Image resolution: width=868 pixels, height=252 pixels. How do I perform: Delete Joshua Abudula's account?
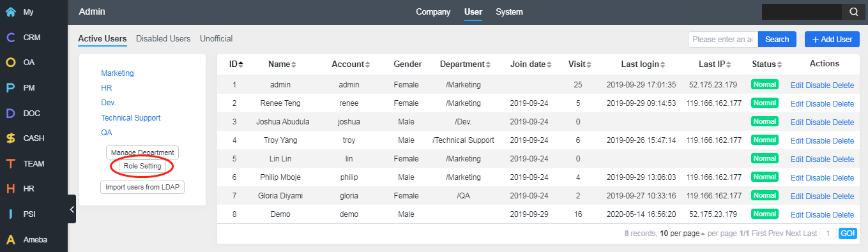843,122
